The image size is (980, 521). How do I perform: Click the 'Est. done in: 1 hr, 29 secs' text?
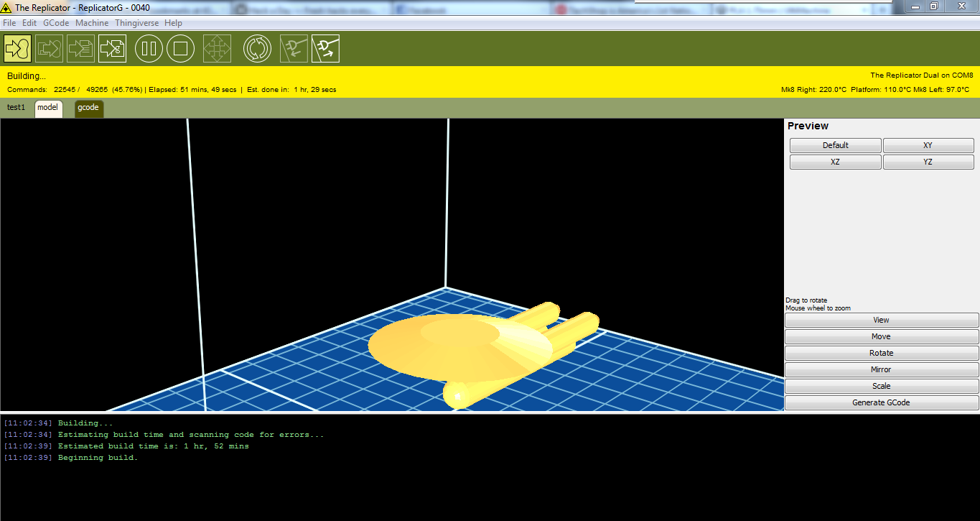(291, 90)
